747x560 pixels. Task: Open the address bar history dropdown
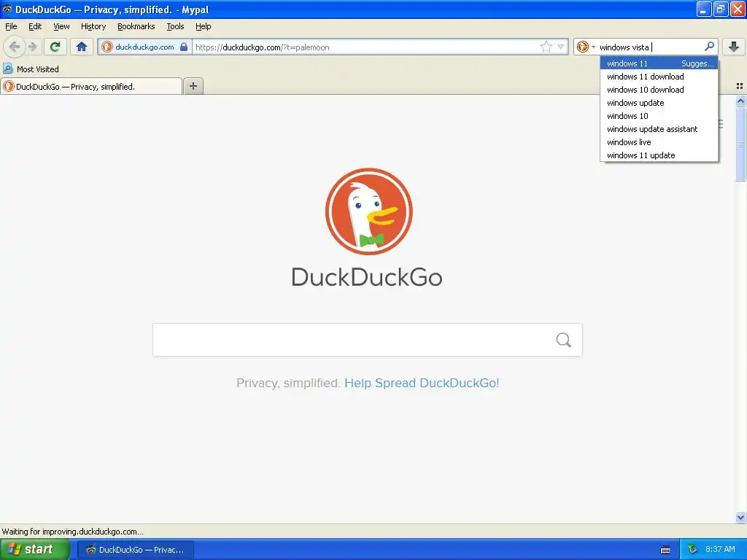click(x=561, y=47)
